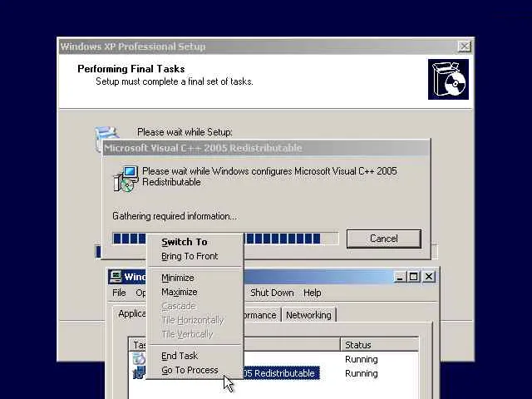The height and width of the screenshot is (399, 532).
Task: Click the Visual C++ installer computer icon
Action: [126, 179]
